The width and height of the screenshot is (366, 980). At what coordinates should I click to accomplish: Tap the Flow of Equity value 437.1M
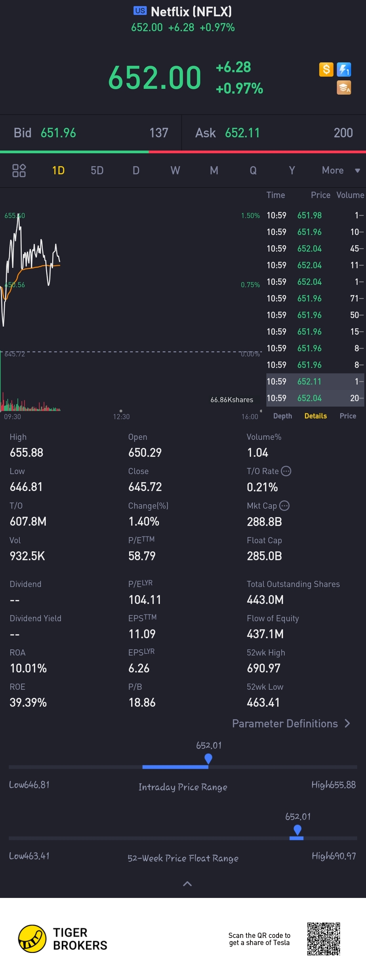coord(265,634)
